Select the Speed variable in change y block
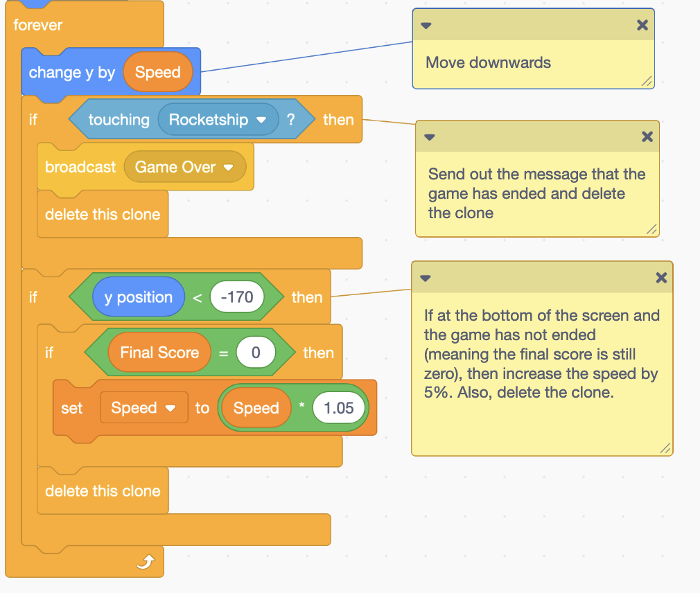The image size is (700, 593). [157, 73]
